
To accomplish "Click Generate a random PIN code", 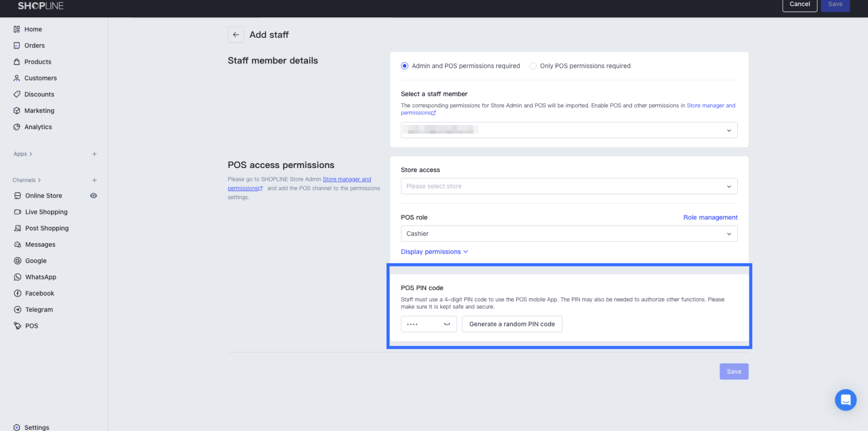I will click(x=512, y=324).
